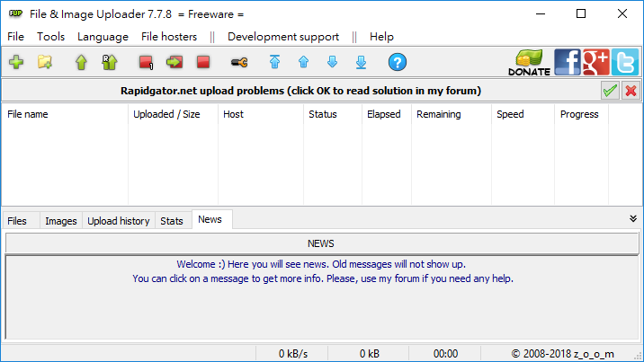The height and width of the screenshot is (362, 644).
Task: Click the green plus add files icon
Action: pos(16,62)
